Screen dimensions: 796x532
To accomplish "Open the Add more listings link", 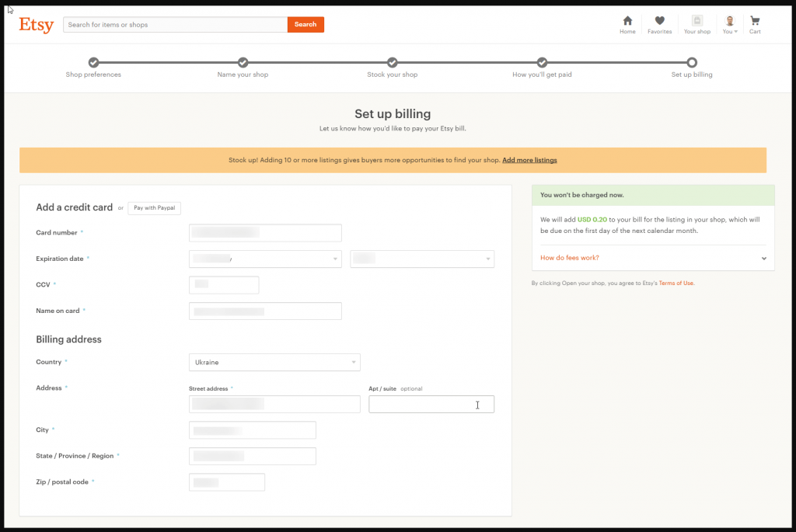I will pos(529,160).
